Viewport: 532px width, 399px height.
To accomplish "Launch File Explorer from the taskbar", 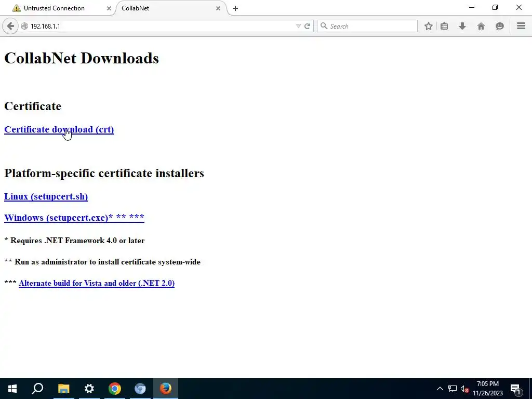I will click(63, 389).
